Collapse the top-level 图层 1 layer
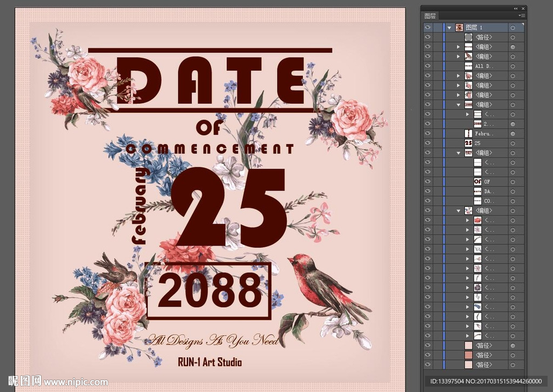The image size is (553, 392). point(449,28)
